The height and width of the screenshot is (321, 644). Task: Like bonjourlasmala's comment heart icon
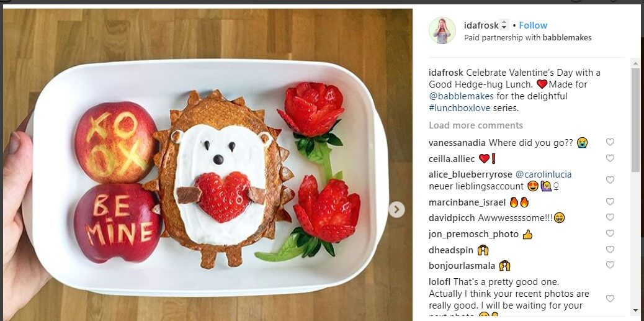(610, 265)
